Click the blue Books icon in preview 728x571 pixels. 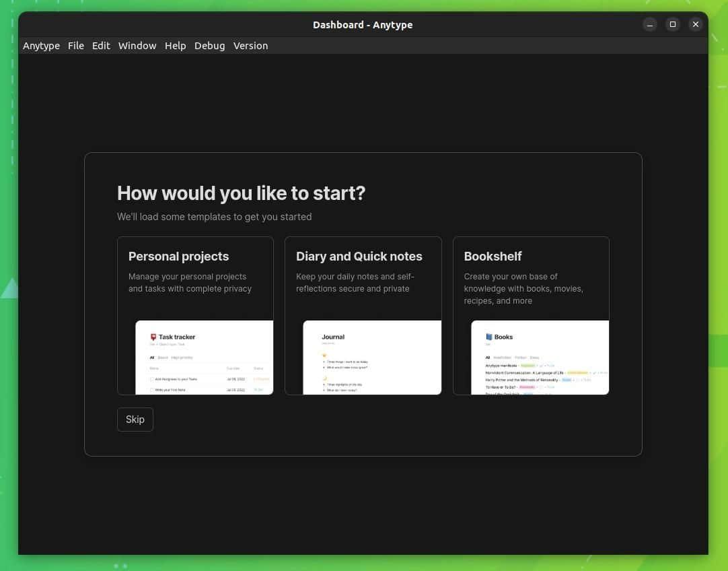(x=489, y=337)
